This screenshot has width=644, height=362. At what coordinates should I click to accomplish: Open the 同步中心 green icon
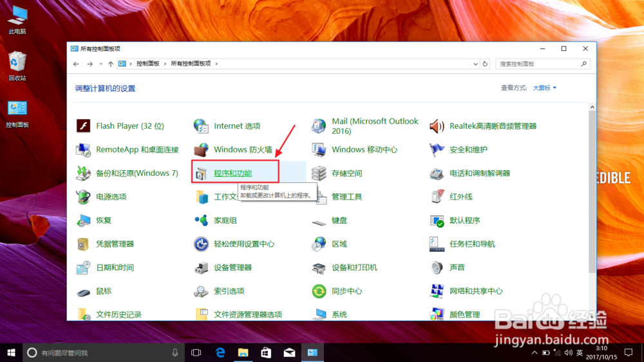(x=319, y=291)
